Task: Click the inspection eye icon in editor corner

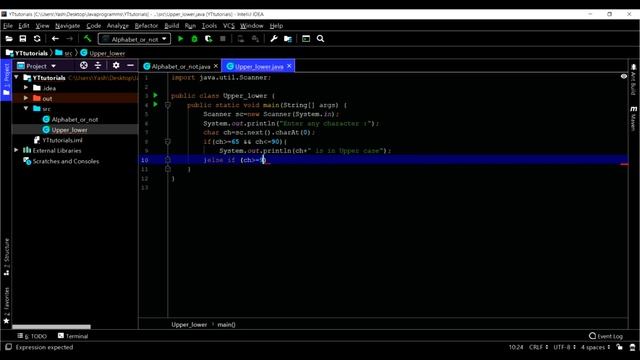Action: point(624,76)
